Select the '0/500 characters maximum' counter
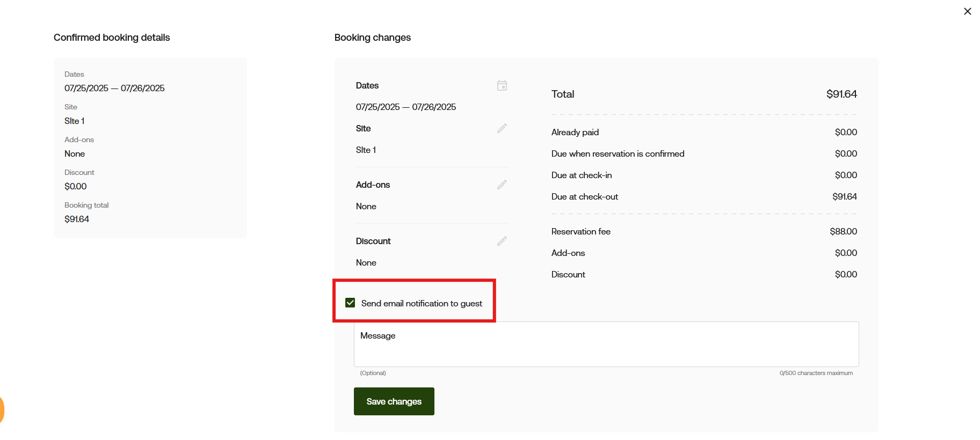 [x=816, y=373]
